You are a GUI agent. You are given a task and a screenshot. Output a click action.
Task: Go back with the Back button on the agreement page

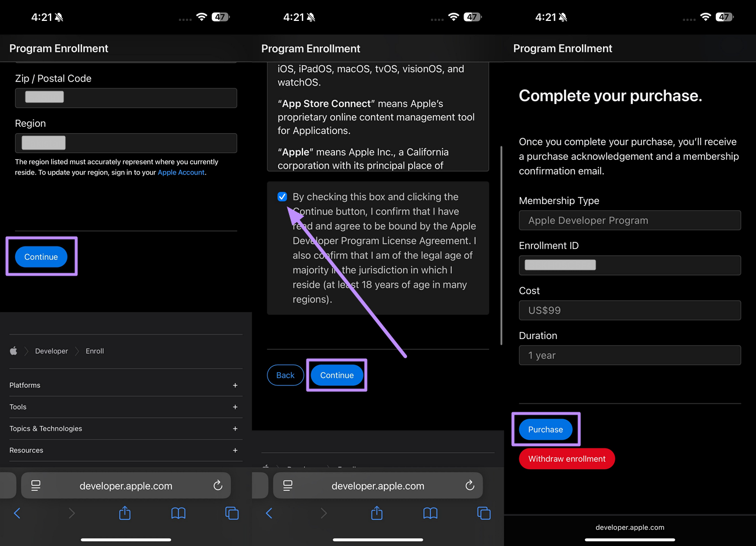pos(285,375)
